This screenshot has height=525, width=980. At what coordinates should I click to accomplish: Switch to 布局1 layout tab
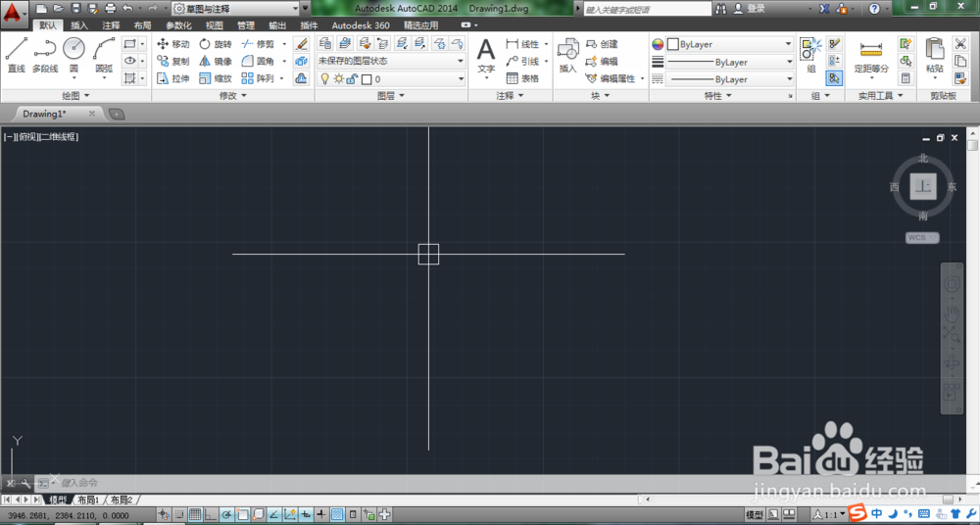point(89,500)
